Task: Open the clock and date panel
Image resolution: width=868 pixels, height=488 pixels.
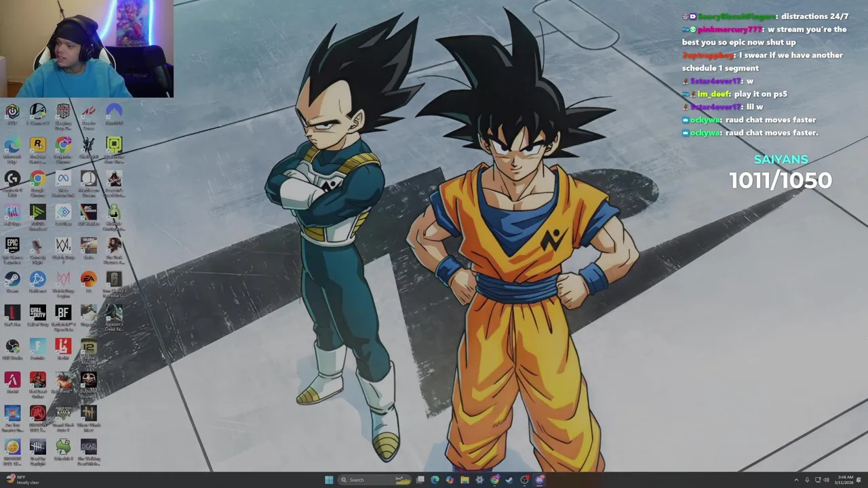Action: (845, 480)
